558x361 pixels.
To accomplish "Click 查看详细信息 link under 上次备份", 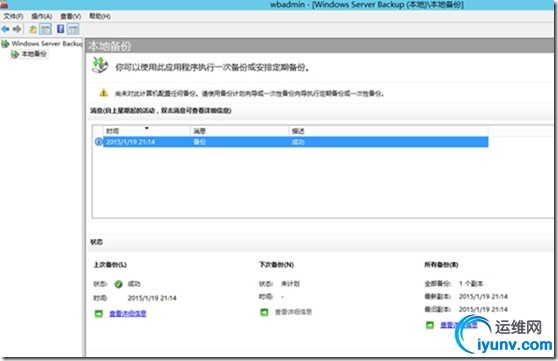I will click(128, 314).
